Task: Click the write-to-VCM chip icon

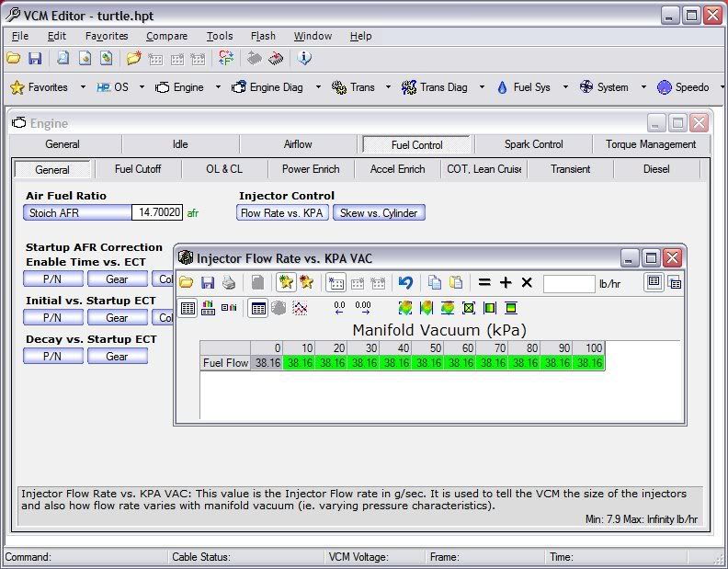Action: [x=276, y=58]
